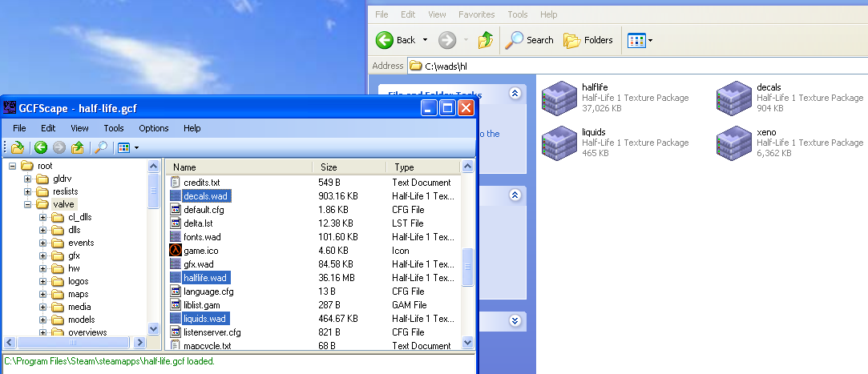Image resolution: width=868 pixels, height=374 pixels.
Task: Select the valve folder in tree
Action: pos(63,204)
